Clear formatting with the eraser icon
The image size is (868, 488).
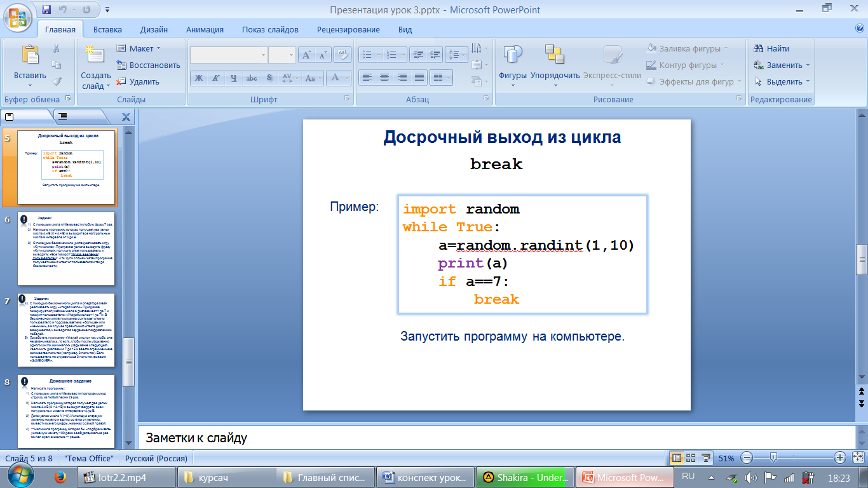(342, 55)
